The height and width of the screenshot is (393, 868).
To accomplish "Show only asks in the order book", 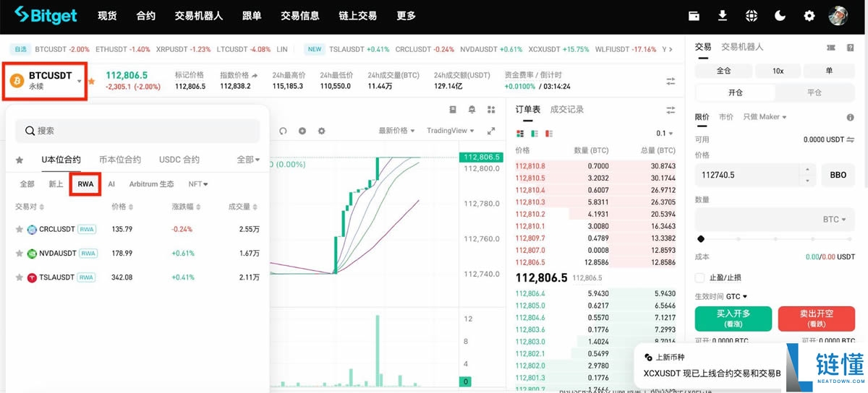I will pos(550,134).
